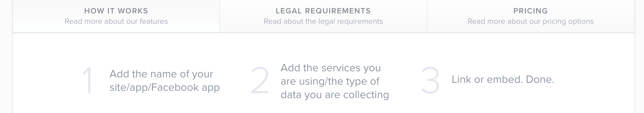
Task: Click the large step number 1
Action: coord(88,80)
